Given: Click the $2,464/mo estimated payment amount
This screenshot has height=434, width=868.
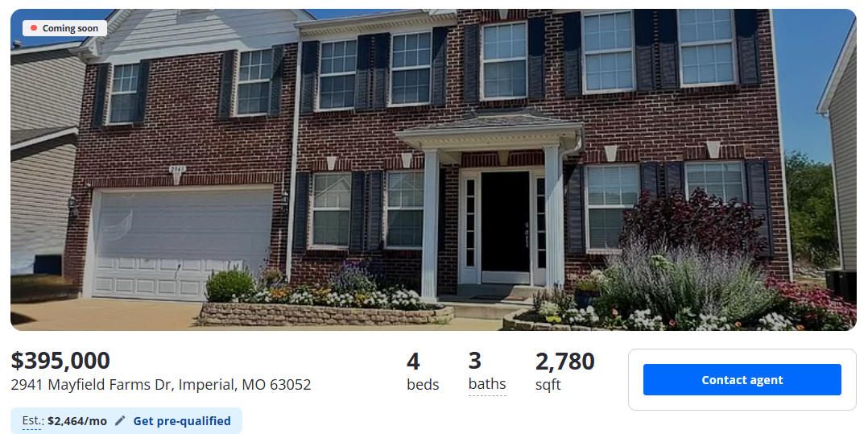Looking at the screenshot, I should (77, 421).
